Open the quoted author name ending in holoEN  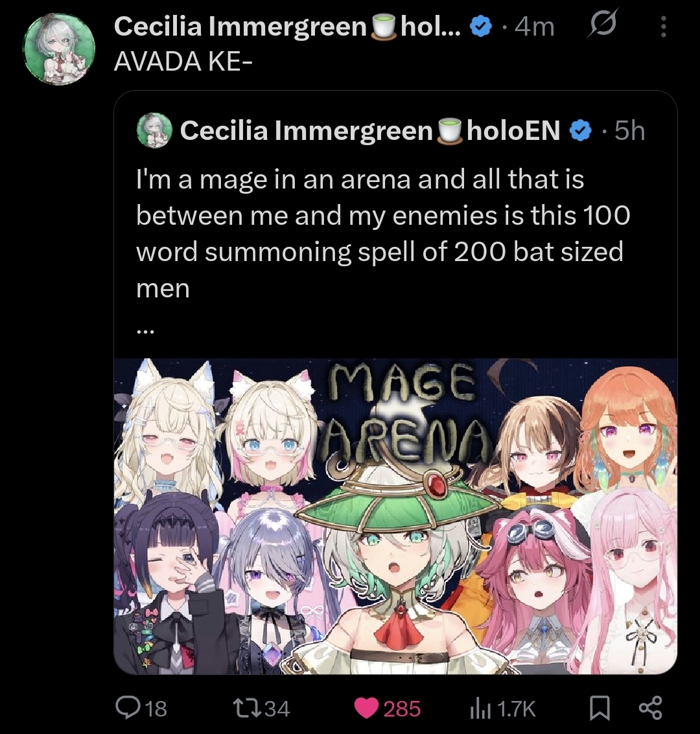tap(370, 130)
